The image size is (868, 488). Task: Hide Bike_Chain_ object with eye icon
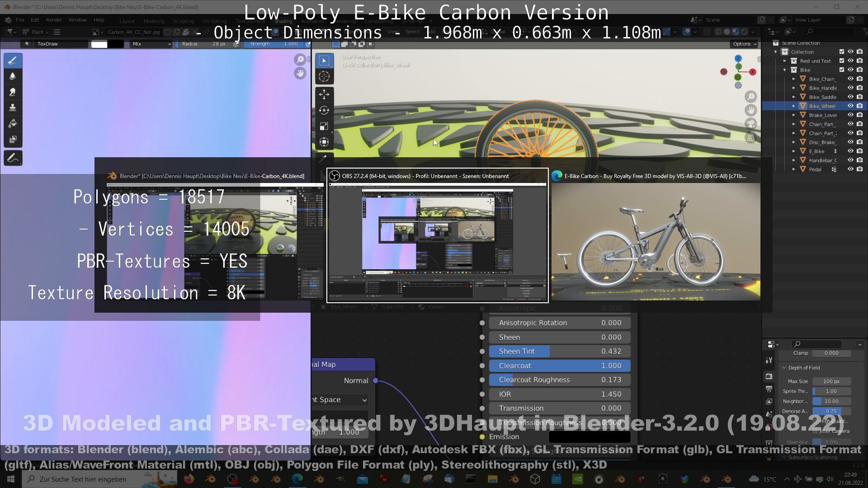850,79
